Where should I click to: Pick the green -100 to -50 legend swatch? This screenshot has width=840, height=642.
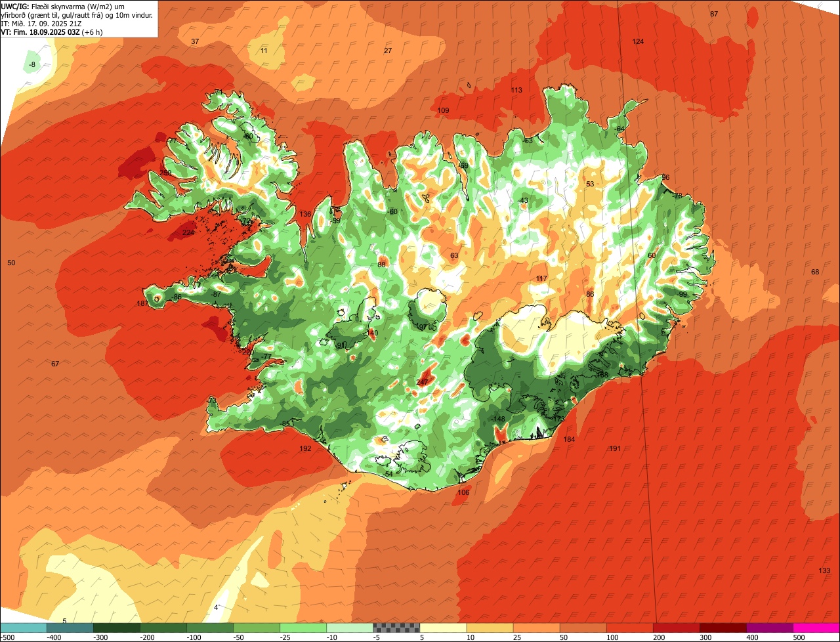(x=211, y=628)
